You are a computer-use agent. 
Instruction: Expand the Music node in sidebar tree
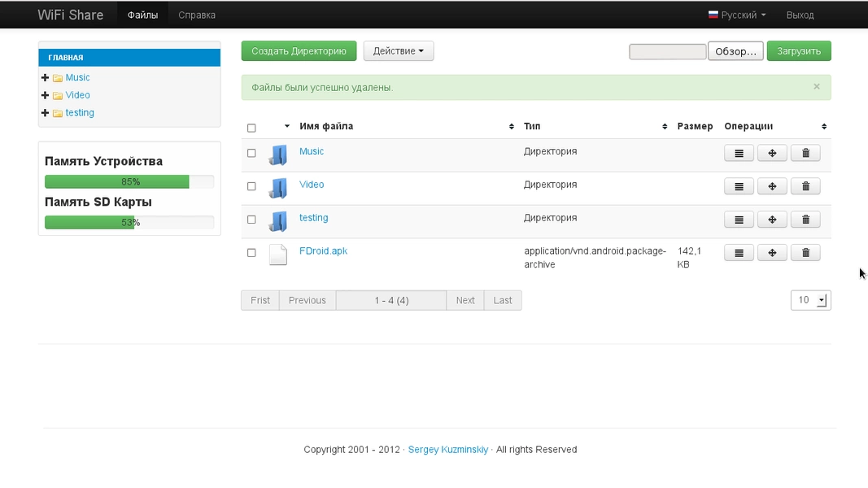click(46, 77)
